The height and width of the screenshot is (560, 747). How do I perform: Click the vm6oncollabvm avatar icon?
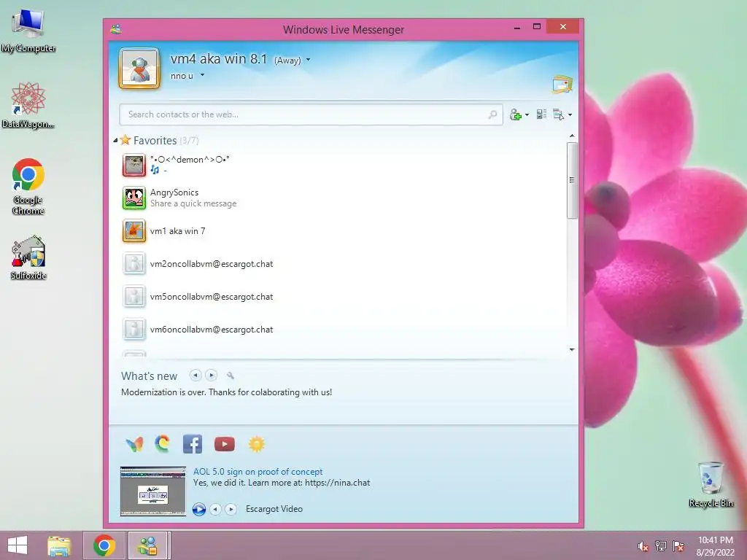pyautogui.click(x=134, y=330)
